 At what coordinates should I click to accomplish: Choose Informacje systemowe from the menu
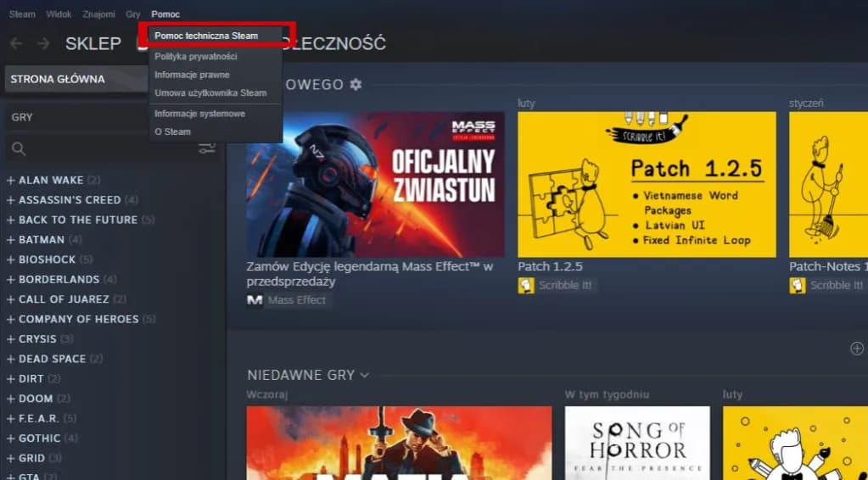click(199, 114)
